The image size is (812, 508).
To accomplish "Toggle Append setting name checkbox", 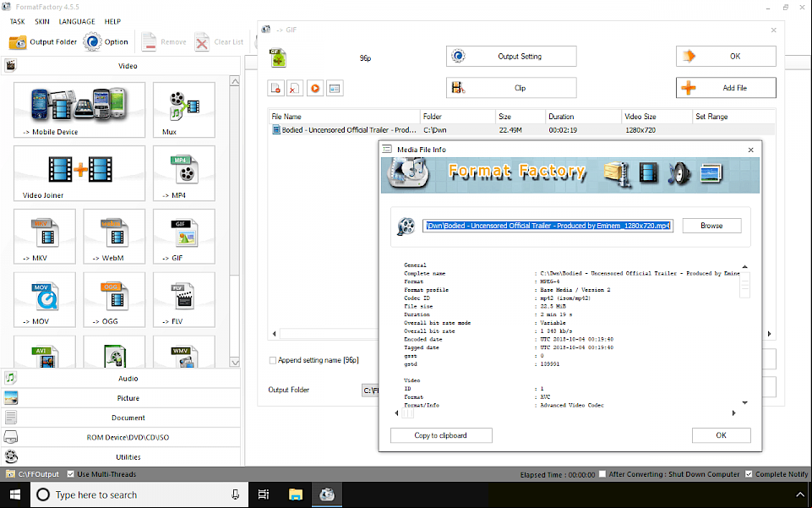I will pyautogui.click(x=272, y=360).
